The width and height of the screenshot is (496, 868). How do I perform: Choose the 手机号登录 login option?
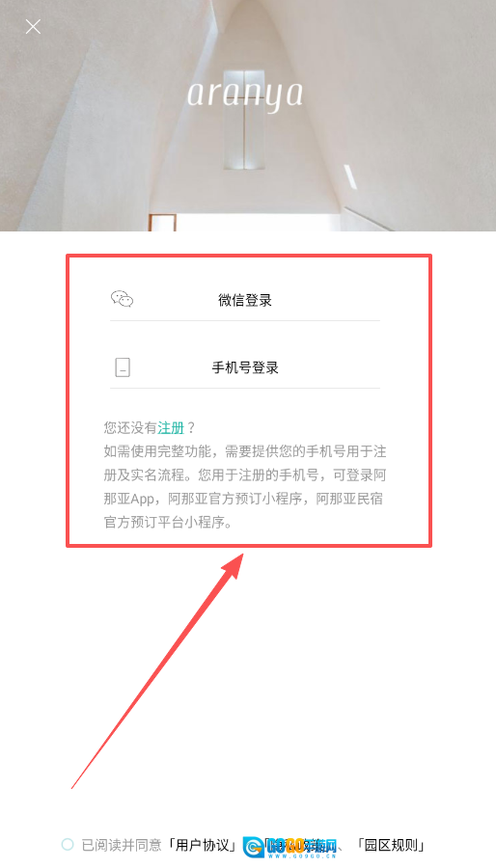[x=245, y=367]
